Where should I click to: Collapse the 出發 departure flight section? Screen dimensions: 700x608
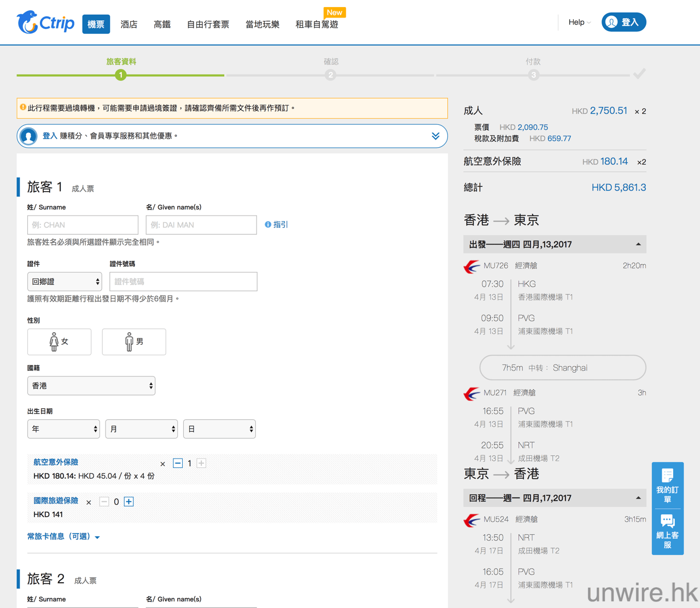638,245
